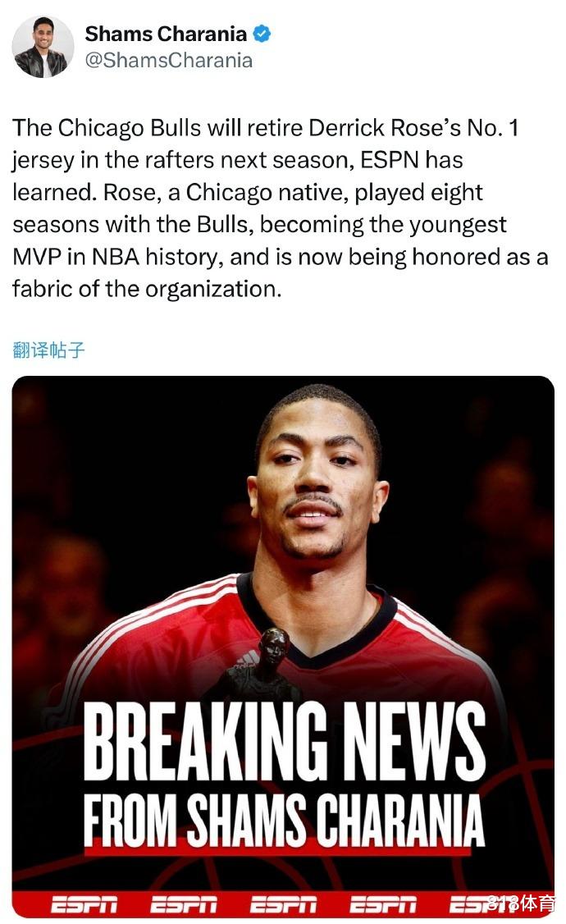Click the first ESPN logo in banner
The height and width of the screenshot is (924, 566).
click(x=84, y=904)
